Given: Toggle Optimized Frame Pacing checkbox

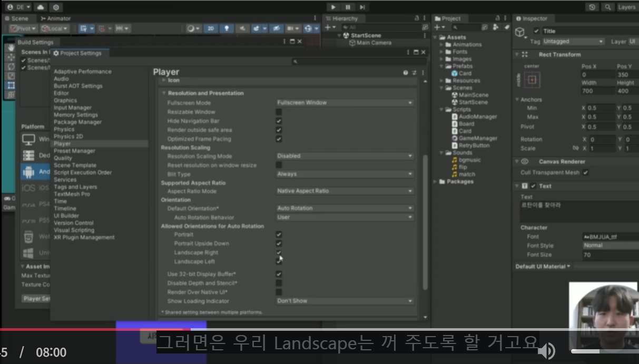Looking at the screenshot, I should click(x=279, y=139).
